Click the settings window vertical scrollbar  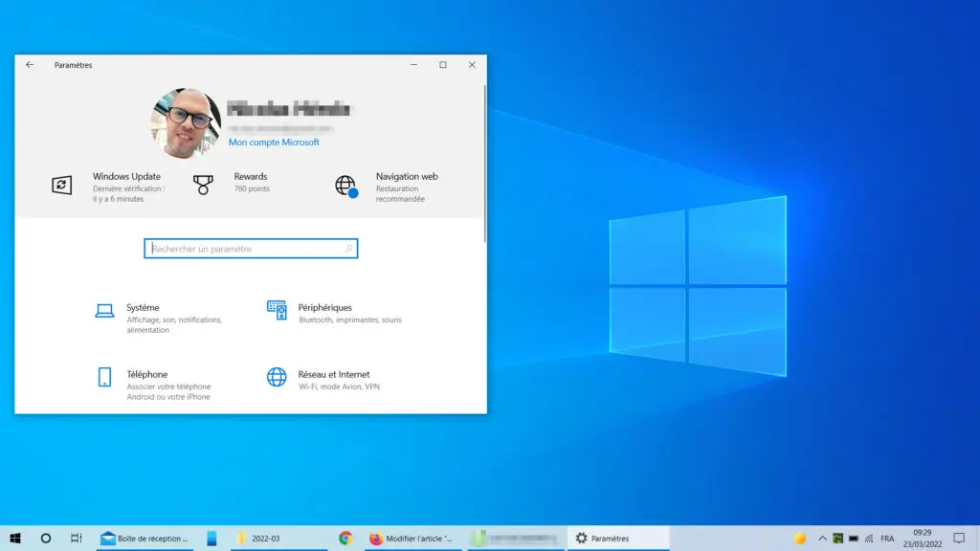click(484, 164)
